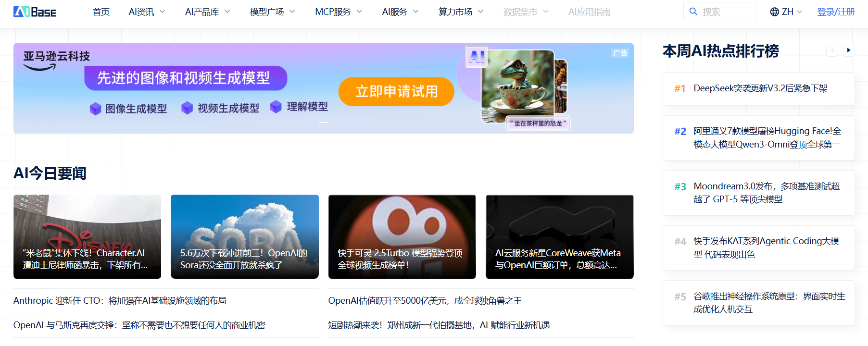Viewport: 868px width, 346px height.
Task: Open the Disney Character.AI news thumbnail
Action: 87,236
